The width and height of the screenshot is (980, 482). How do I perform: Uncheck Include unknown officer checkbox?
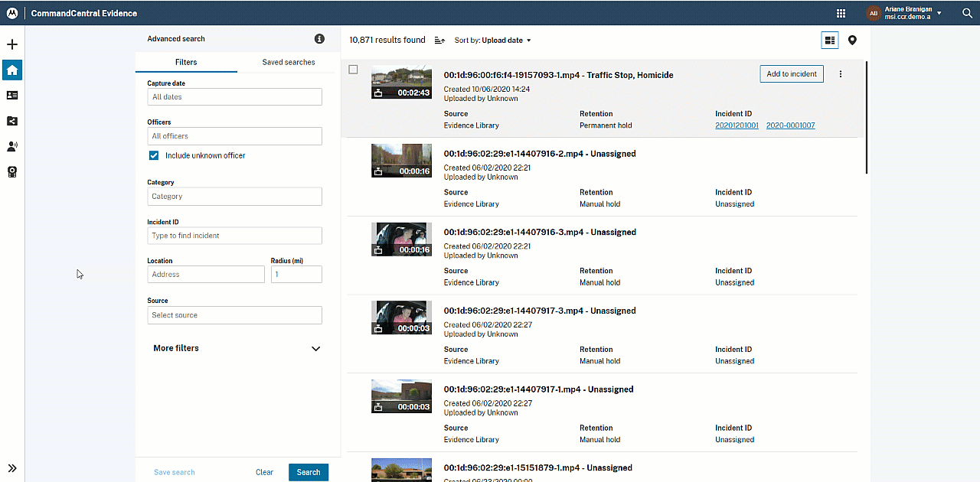click(154, 155)
